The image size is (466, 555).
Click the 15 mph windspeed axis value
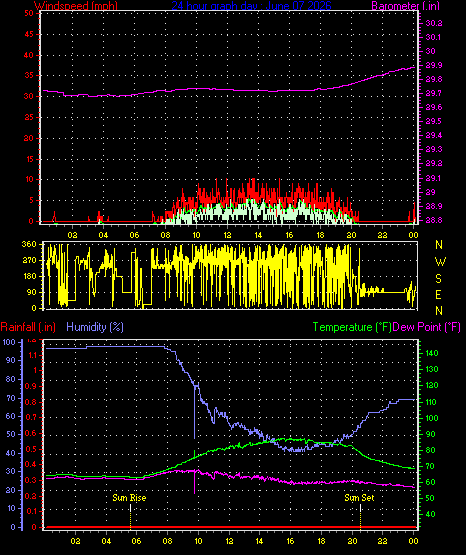29,159
